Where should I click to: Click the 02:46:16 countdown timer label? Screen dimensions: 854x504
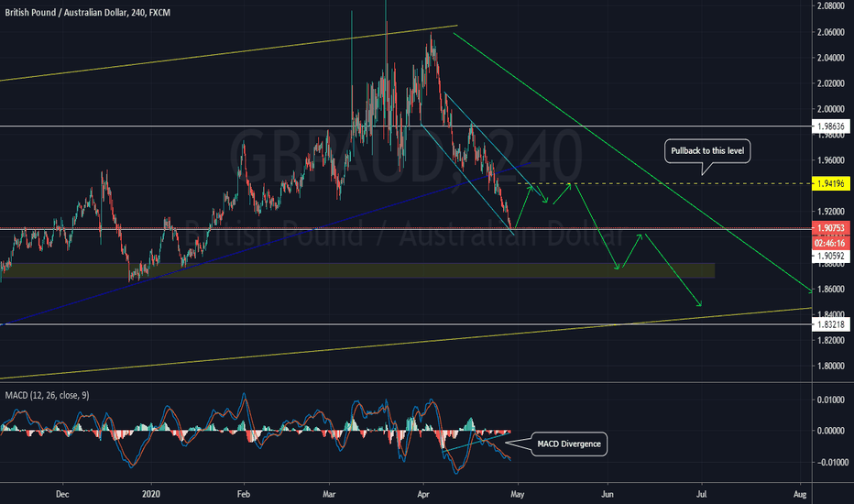(830, 243)
